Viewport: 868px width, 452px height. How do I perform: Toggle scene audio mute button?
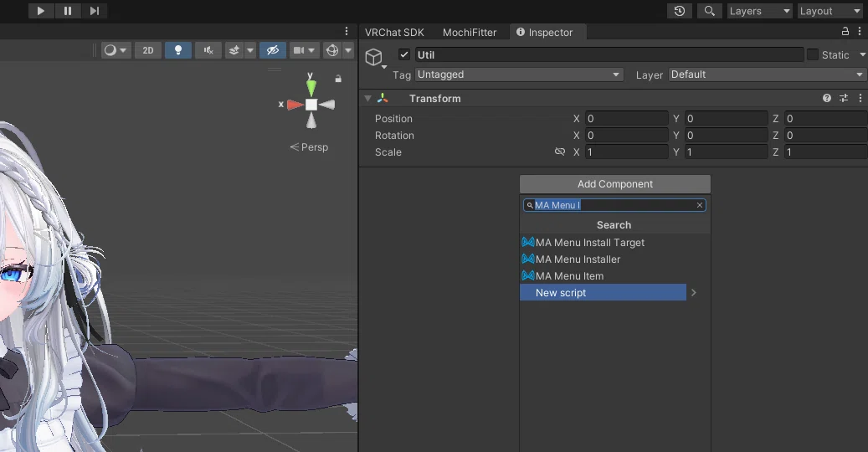click(x=208, y=50)
